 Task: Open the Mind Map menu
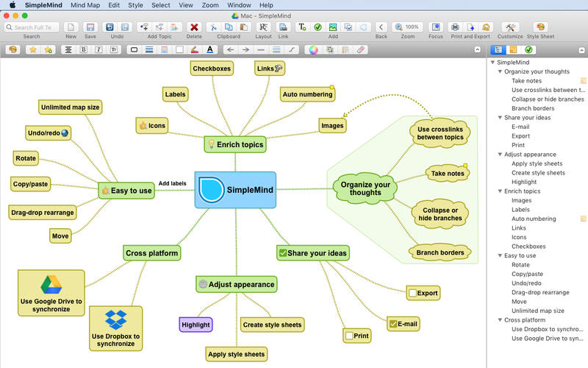pos(85,5)
